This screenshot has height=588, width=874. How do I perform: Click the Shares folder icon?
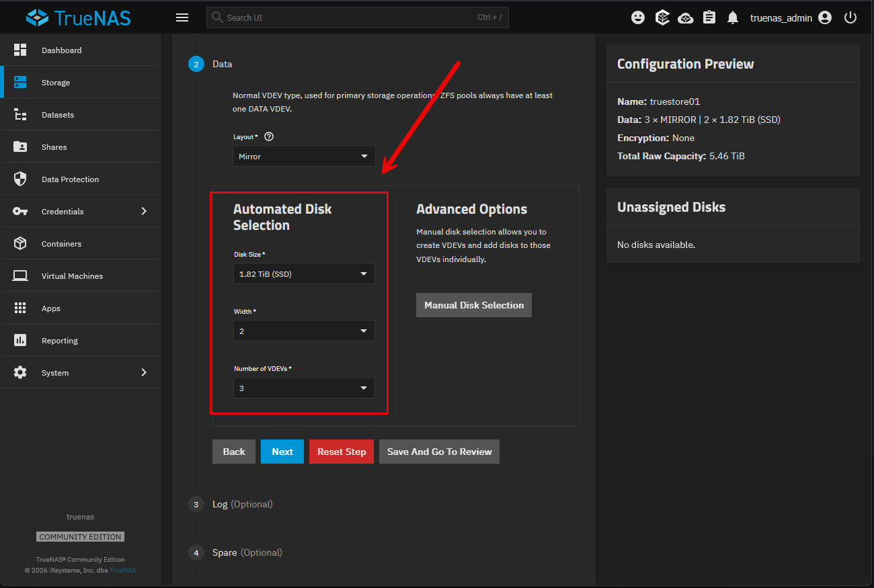click(20, 146)
